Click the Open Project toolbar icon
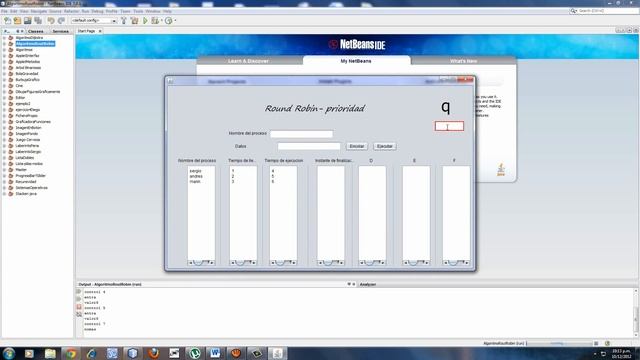Image resolution: width=640 pixels, height=360 pixels. [x=27, y=20]
